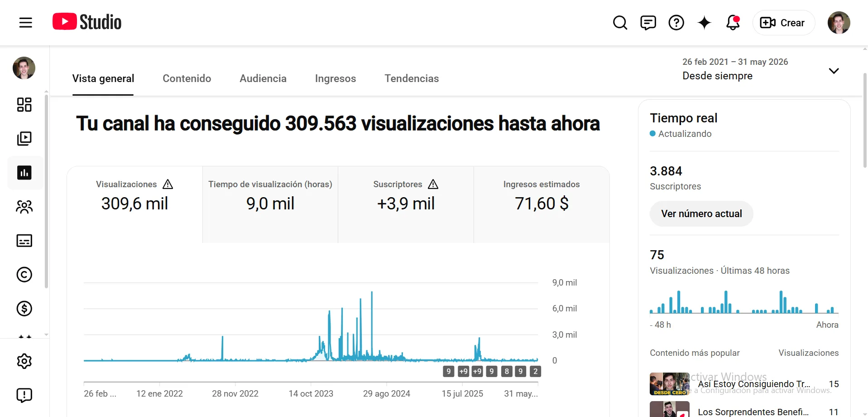Viewport: 868px width, 417px height.
Task: Select the Suscriptores metric card
Action: tap(406, 204)
